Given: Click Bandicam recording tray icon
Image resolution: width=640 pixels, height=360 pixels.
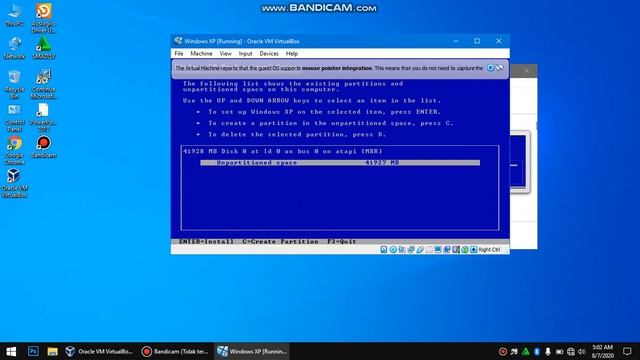Looking at the screenshot, I should pyautogui.click(x=503, y=351).
